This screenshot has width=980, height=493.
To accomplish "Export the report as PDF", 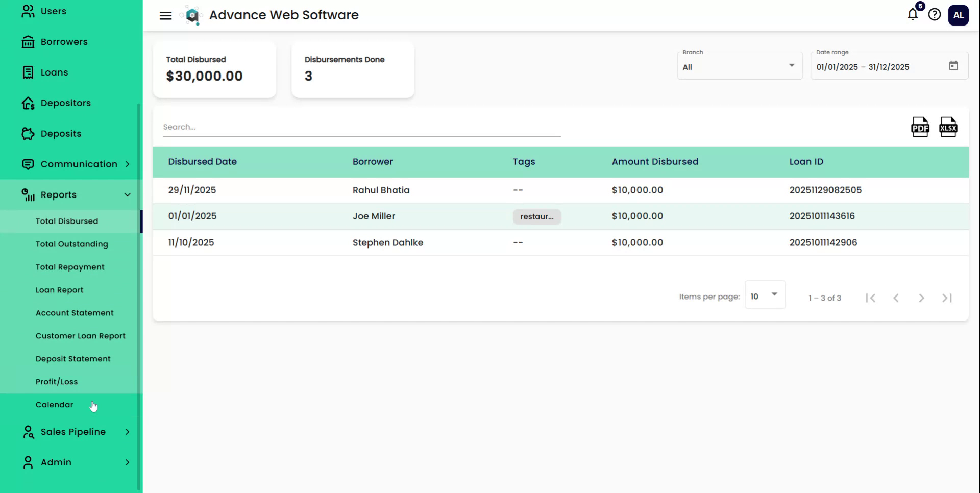I will (x=920, y=127).
